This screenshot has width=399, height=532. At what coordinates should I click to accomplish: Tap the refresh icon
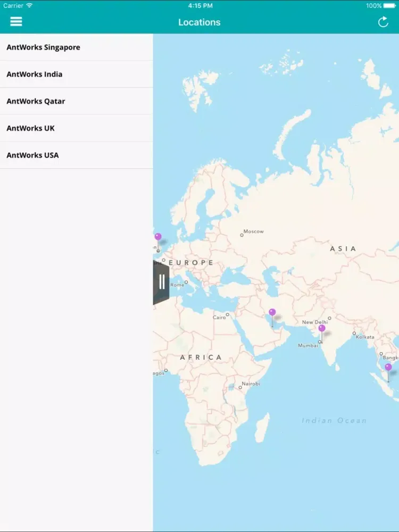[x=383, y=22]
